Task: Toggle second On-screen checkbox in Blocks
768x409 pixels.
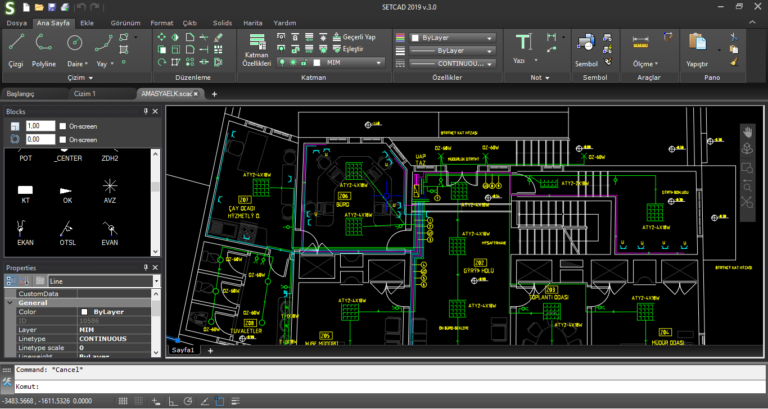Action: pyautogui.click(x=62, y=140)
